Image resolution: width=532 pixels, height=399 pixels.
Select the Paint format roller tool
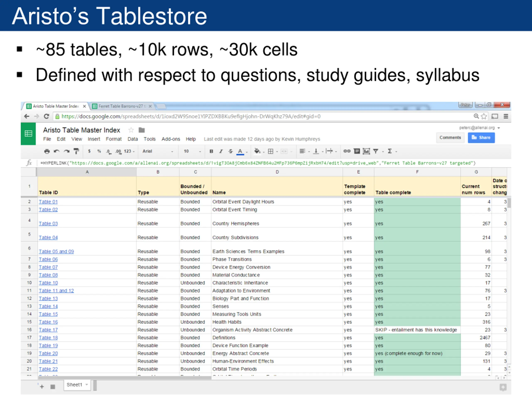point(76,151)
